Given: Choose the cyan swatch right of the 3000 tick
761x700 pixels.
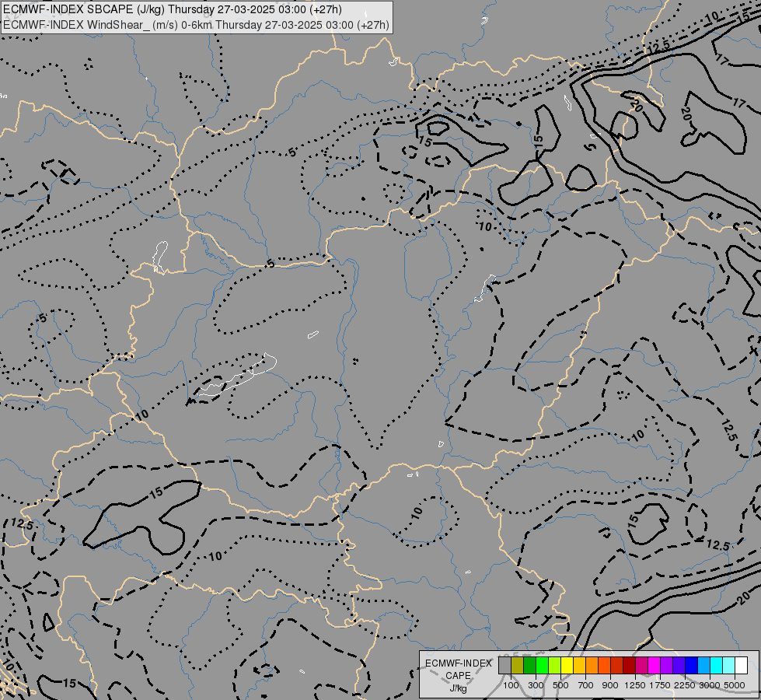Looking at the screenshot, I should [717, 665].
